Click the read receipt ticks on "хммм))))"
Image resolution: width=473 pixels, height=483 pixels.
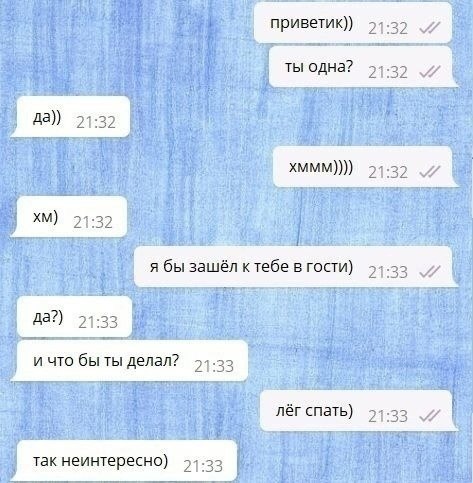coord(430,172)
